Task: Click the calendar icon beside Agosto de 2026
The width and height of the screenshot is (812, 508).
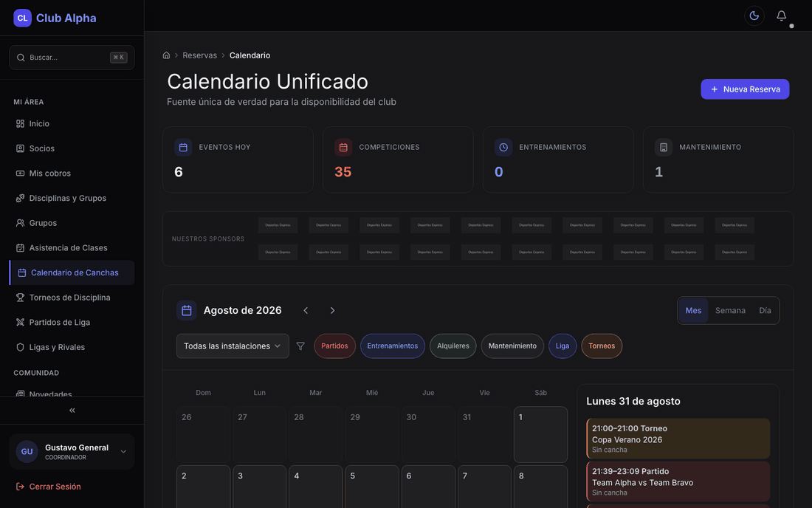Action: 187,311
